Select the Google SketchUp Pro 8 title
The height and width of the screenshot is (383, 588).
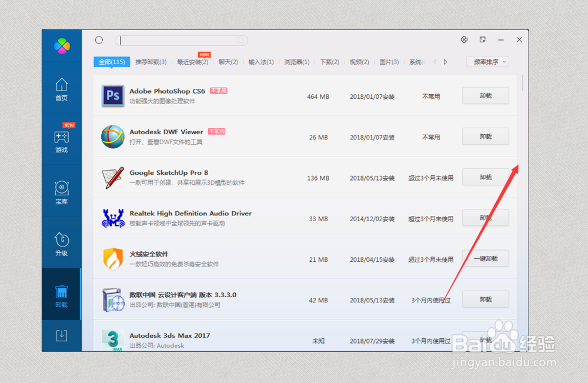click(x=169, y=172)
